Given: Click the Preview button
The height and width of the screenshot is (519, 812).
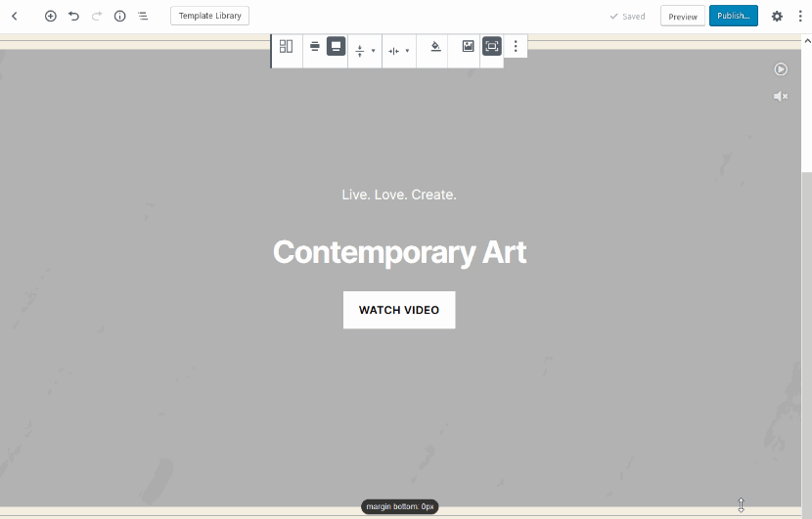Looking at the screenshot, I should (683, 16).
